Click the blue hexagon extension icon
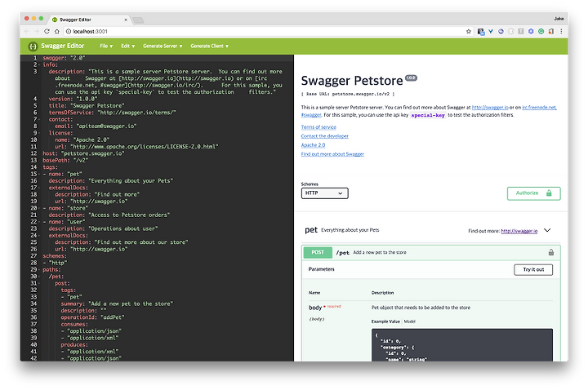Image resolution: width=588 pixels, height=390 pixels. 531,32
